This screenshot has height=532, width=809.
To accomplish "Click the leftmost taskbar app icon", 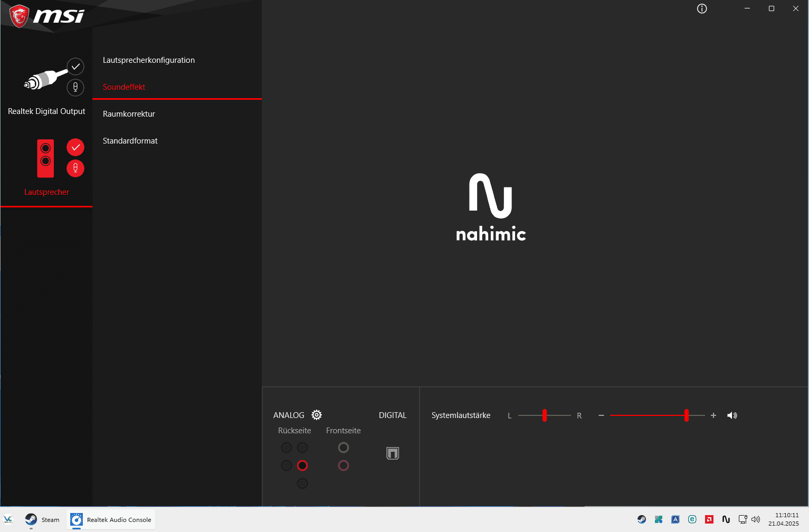I will pyautogui.click(x=8, y=520).
